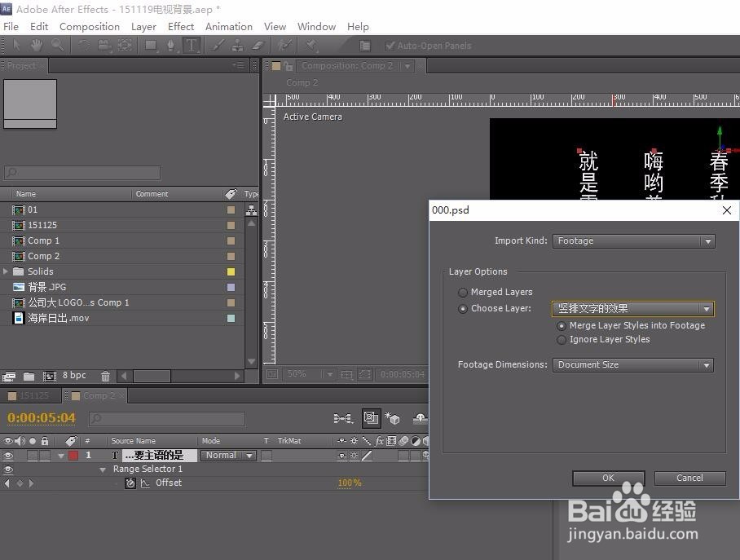Create a new folder in Project panel
The image size is (740, 560).
[x=29, y=377]
